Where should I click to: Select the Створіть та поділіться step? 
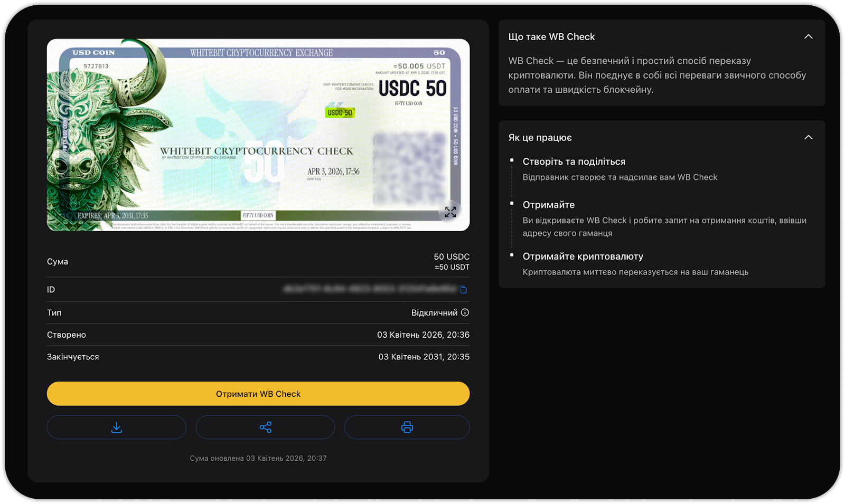pos(574,161)
